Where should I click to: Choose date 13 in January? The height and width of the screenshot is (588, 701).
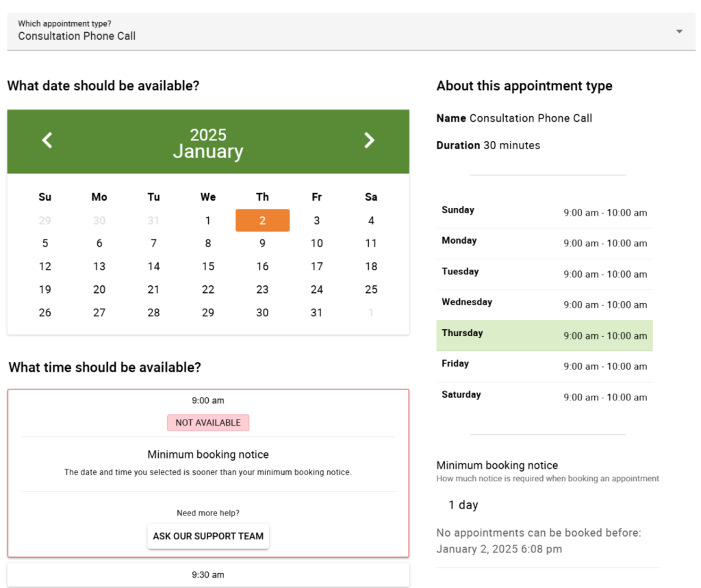click(x=99, y=266)
